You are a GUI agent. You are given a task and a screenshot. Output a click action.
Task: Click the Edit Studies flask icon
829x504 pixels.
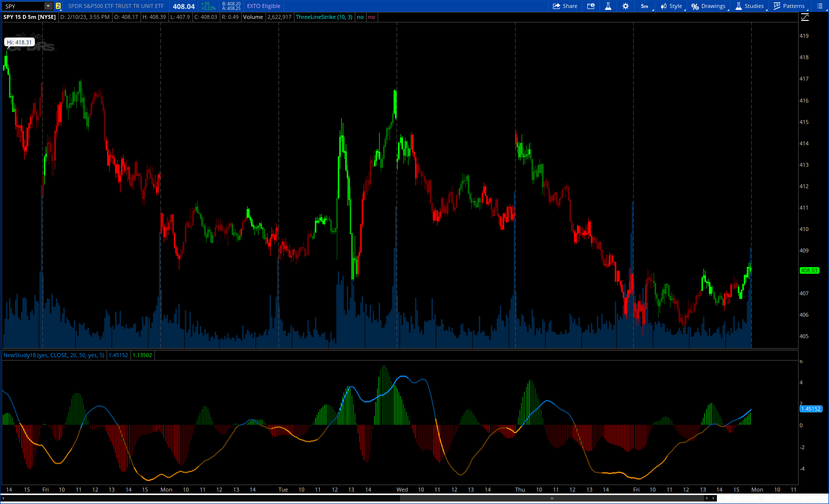pyautogui.click(x=608, y=6)
